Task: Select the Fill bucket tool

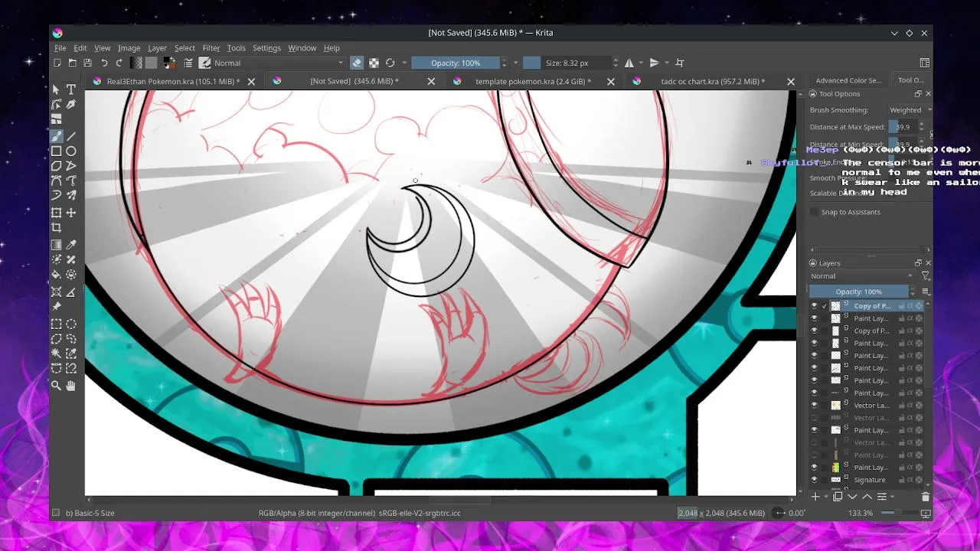Action: pyautogui.click(x=56, y=275)
